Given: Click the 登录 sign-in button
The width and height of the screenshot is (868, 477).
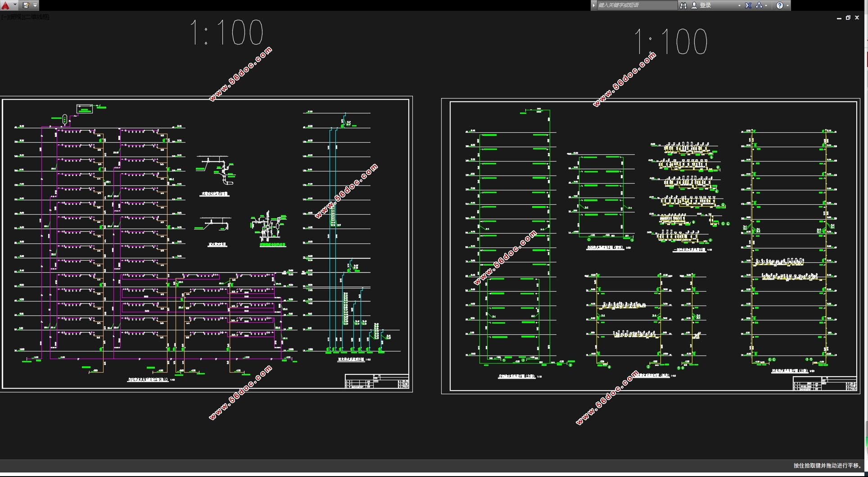Looking at the screenshot, I should [x=705, y=5].
